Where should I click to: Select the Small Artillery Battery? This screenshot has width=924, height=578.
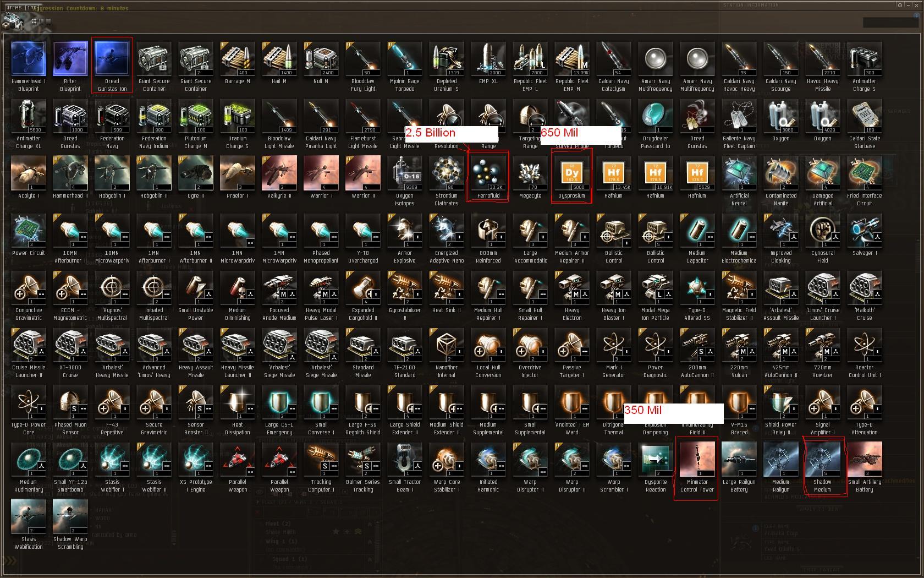(x=865, y=467)
